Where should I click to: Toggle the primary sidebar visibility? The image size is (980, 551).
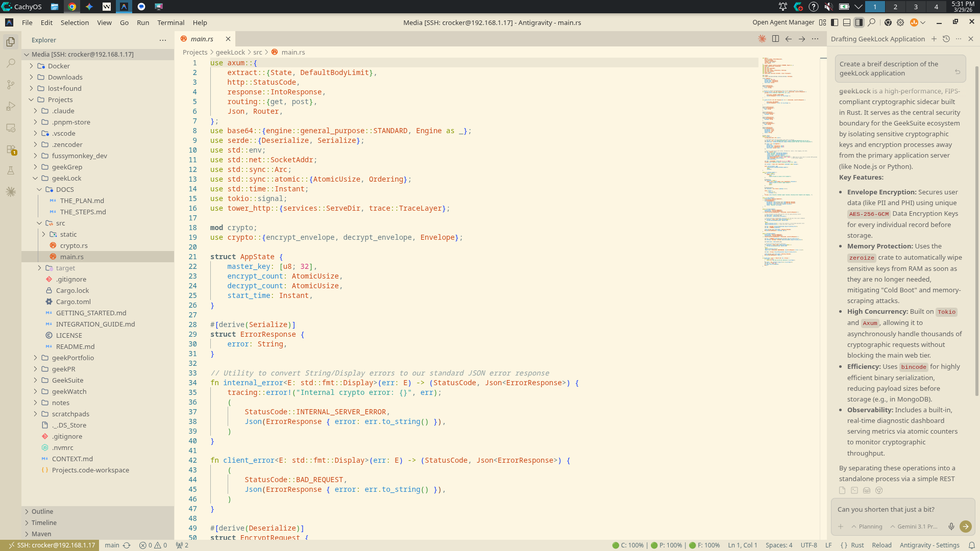(835, 22)
